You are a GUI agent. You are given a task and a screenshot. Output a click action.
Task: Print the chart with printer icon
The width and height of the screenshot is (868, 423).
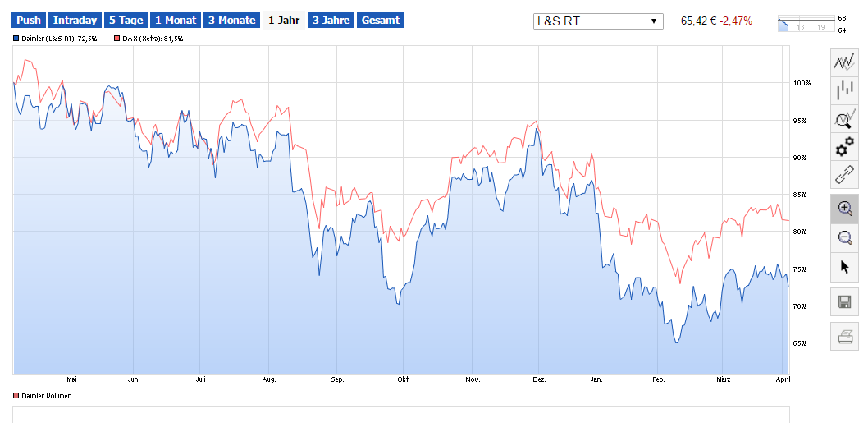pos(844,336)
